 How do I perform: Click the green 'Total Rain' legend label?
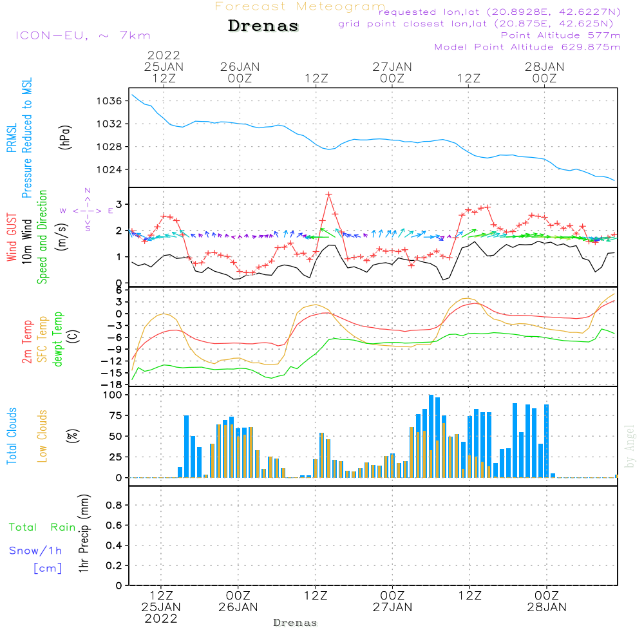click(x=43, y=527)
